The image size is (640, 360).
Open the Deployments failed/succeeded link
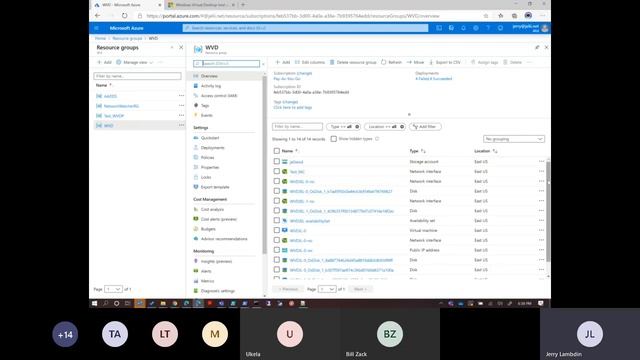tap(433, 79)
